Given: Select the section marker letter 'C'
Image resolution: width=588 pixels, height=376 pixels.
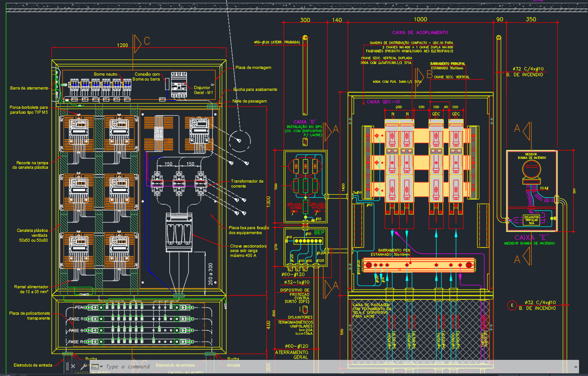Looking at the screenshot, I should (147, 41).
